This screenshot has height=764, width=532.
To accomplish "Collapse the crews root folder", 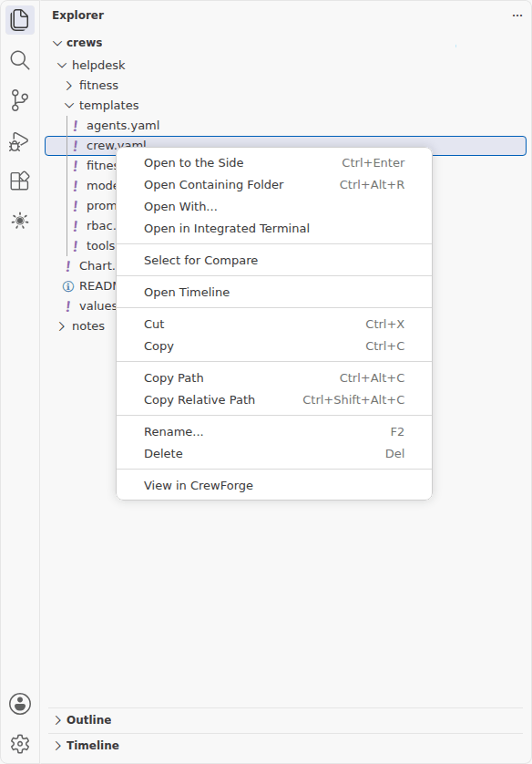I will coord(57,44).
